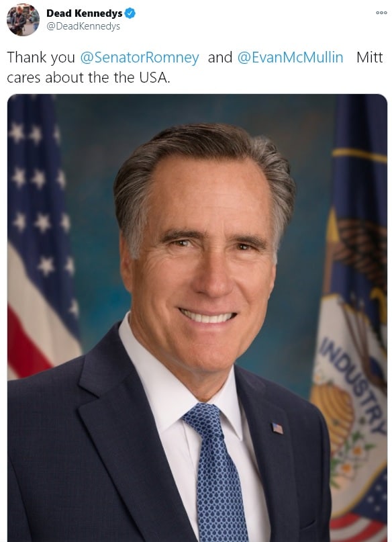Image resolution: width=392 pixels, height=542 pixels.
Task: Open the @DeadKennedys handle link
Action: pos(83,27)
